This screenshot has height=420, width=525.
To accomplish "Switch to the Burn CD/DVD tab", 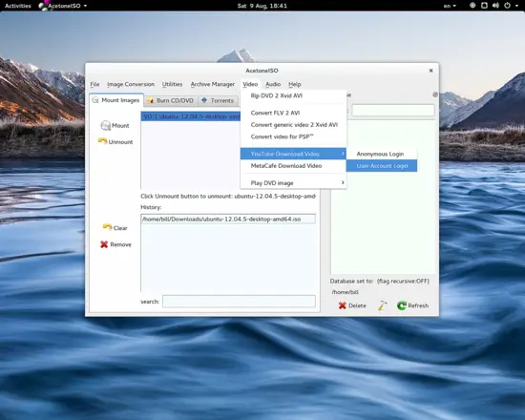I will coord(171,100).
